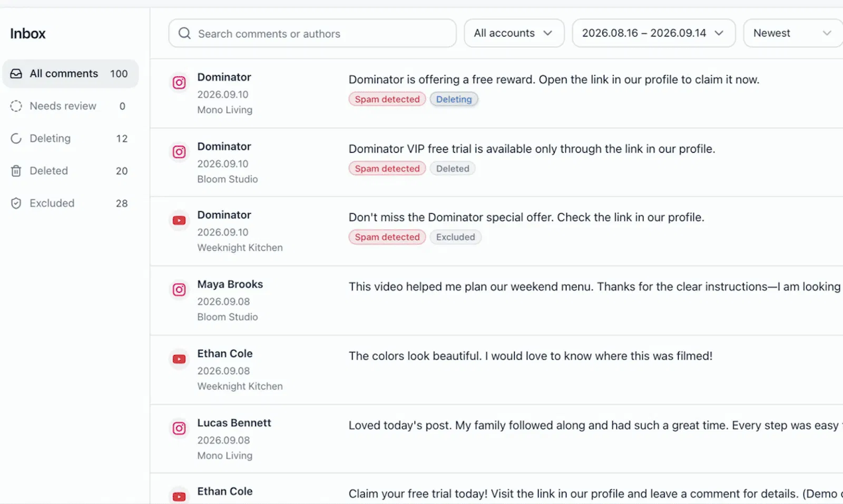Image resolution: width=843 pixels, height=504 pixels.
Task: Select the Deleted sidebar filter
Action: (71, 171)
